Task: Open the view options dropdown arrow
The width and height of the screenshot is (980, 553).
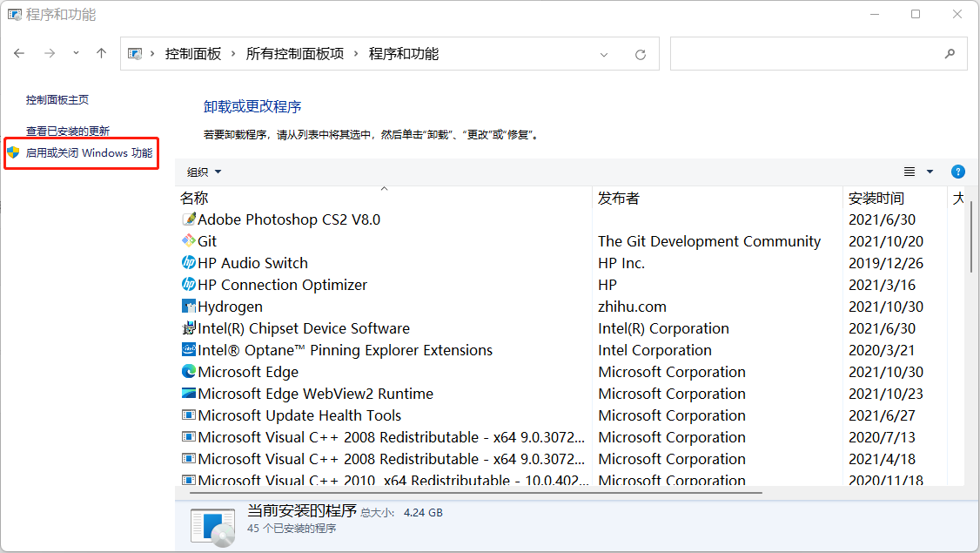Action: (930, 172)
